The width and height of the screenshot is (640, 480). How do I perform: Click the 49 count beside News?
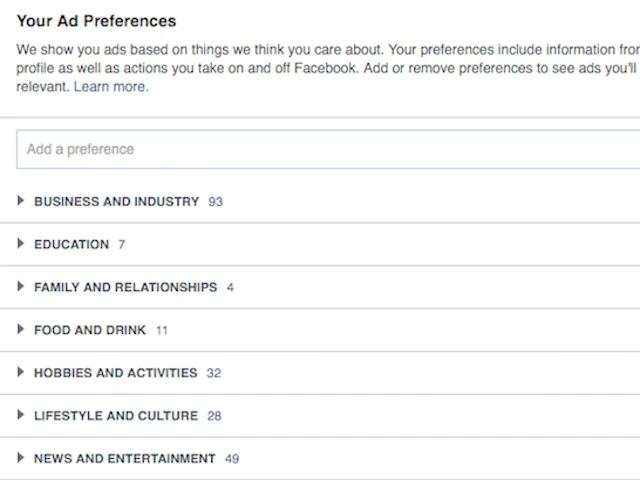(232, 460)
